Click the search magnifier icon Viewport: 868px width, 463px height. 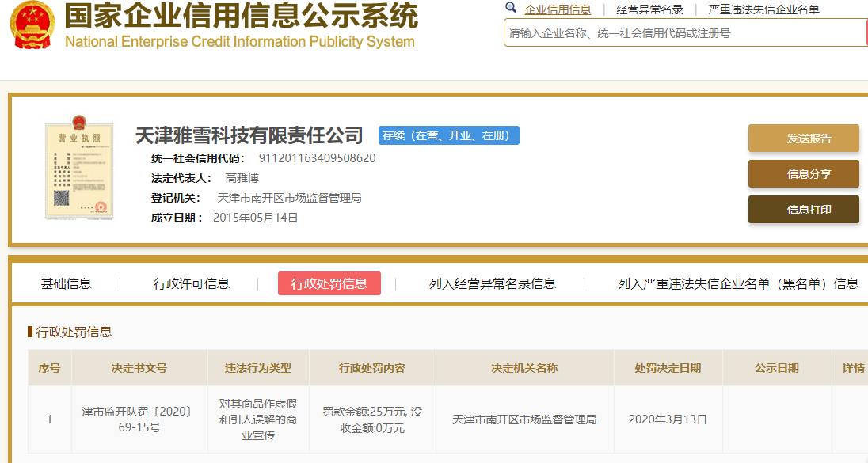pyautogui.click(x=511, y=8)
